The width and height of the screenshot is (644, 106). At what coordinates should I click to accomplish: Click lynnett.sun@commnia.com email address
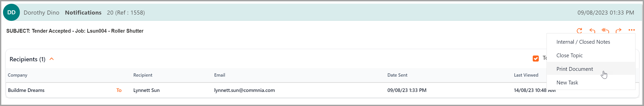click(244, 90)
